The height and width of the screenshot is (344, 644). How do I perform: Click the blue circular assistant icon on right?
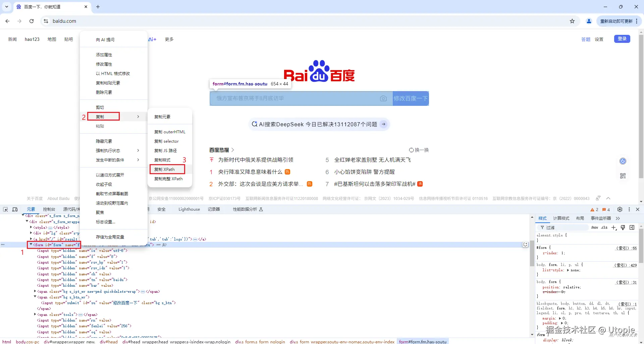pyautogui.click(x=623, y=161)
